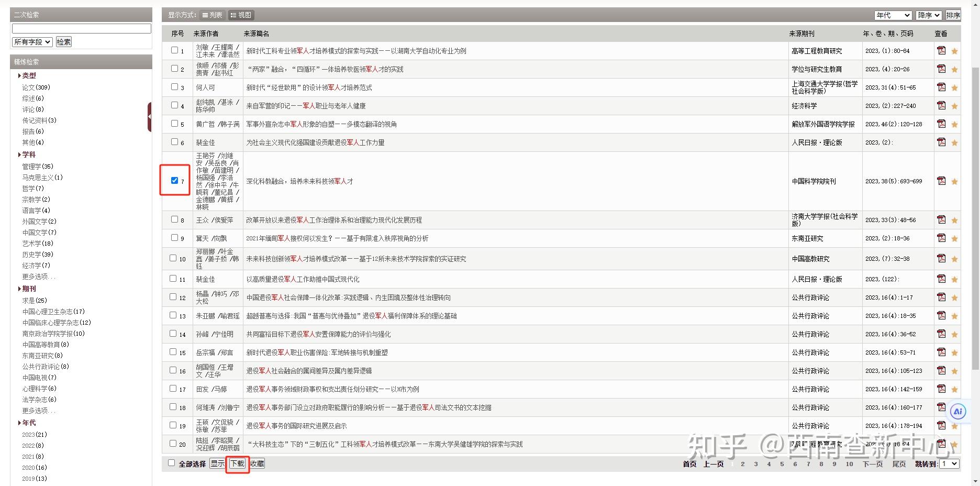Uncheck the checkbox on row 7
This screenshot has width=980, height=486.
point(174,180)
